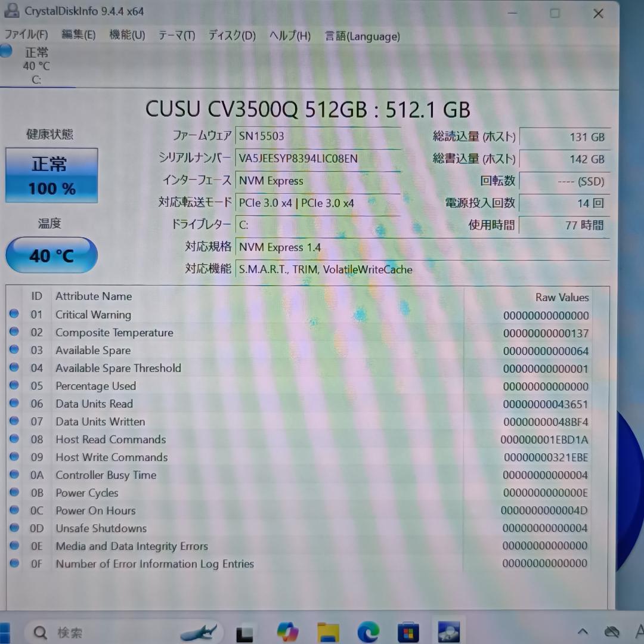Click the power on hours value 77 時間
Screen dimensions: 644x644
[565, 225]
